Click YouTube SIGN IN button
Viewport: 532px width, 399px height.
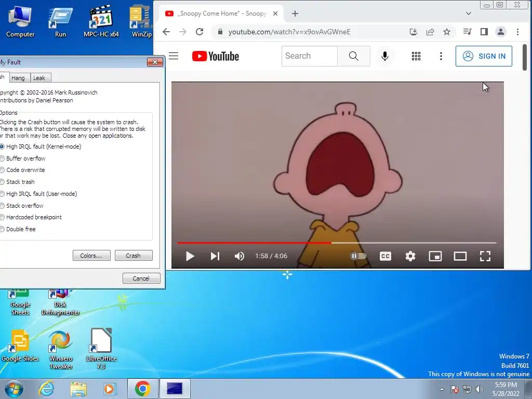pyautogui.click(x=484, y=56)
